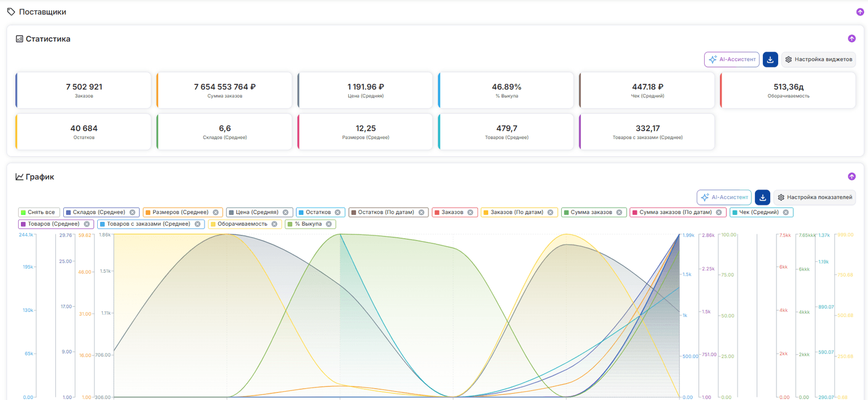Open AI-Ассистент in the Статистика panel
Image resolution: width=868 pixels, height=400 pixels.
tap(732, 59)
